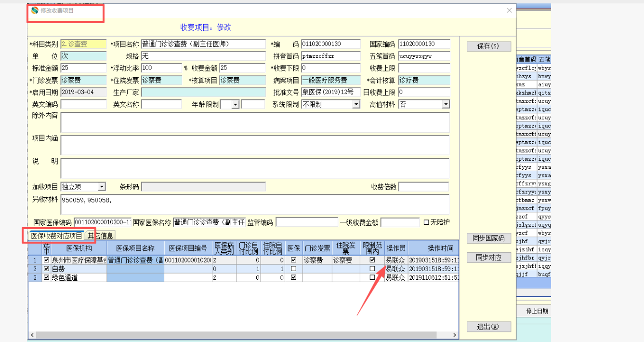This screenshot has width=644, height=342.
Task: Click the 同步国家码 button
Action: [489, 238]
